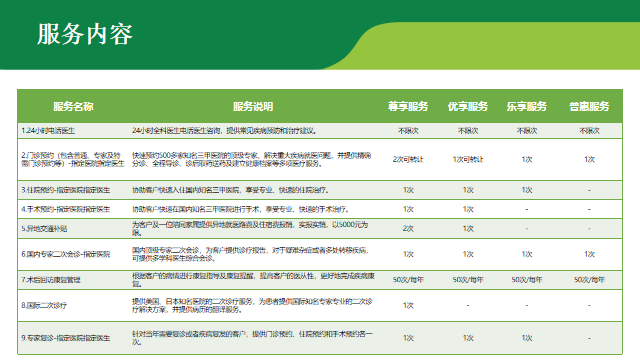
Task: Select the 3.住院预约 service name cell
Action: [x=66, y=190]
